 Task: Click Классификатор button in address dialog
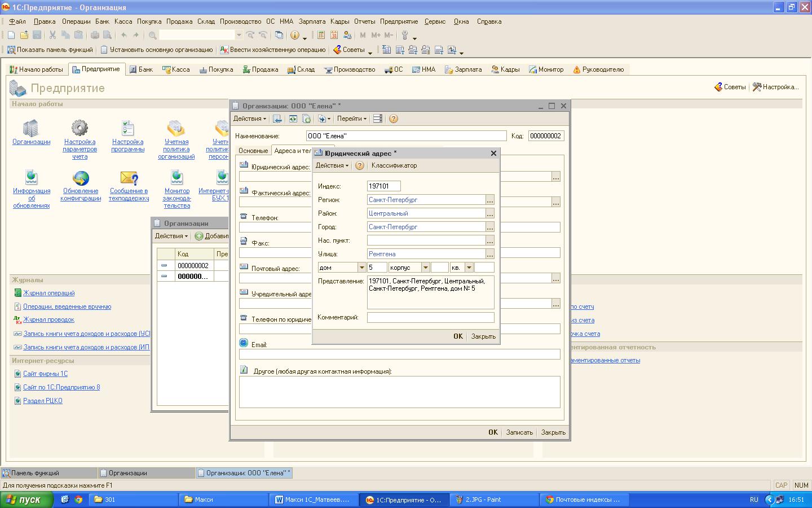[394, 165]
